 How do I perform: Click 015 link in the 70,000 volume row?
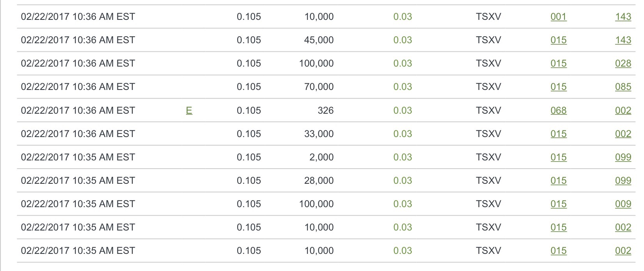(558, 87)
